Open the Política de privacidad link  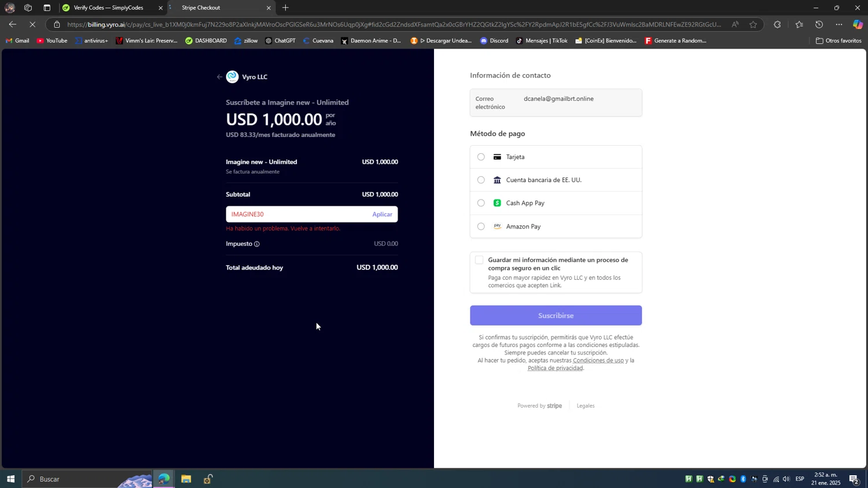[555, 368]
